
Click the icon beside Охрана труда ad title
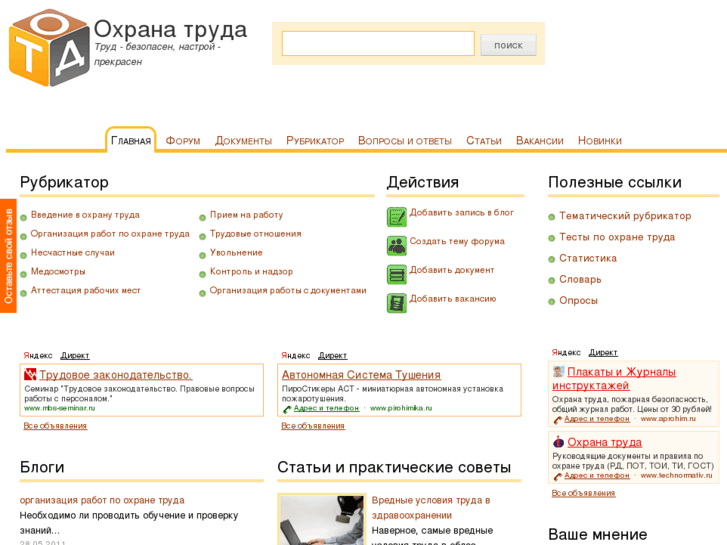558,442
